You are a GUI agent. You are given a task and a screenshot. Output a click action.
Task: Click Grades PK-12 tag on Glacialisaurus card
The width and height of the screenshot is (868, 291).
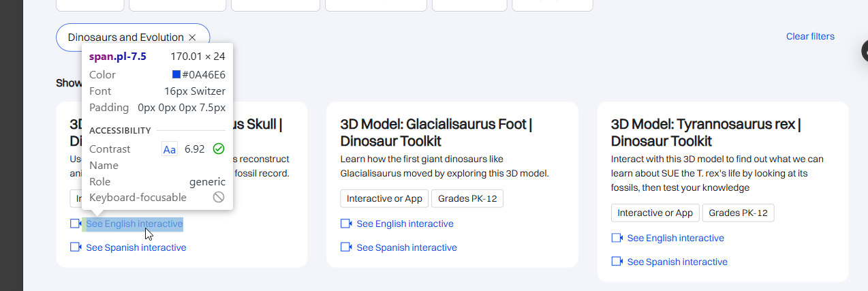(x=467, y=199)
